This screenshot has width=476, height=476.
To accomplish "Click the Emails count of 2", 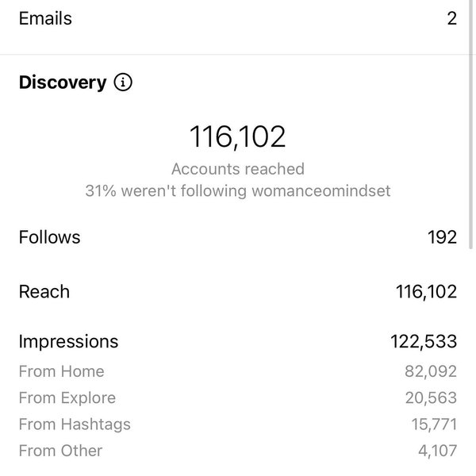I will [451, 18].
